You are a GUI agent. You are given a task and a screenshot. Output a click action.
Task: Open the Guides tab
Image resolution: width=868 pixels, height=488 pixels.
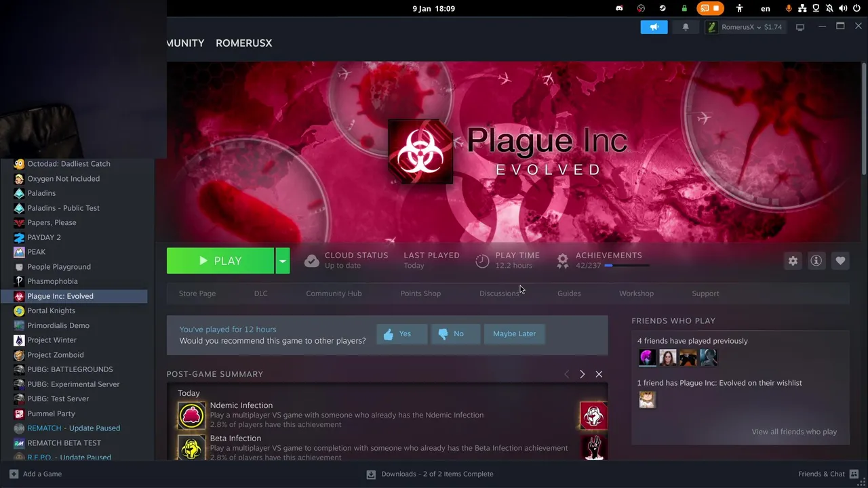click(569, 293)
